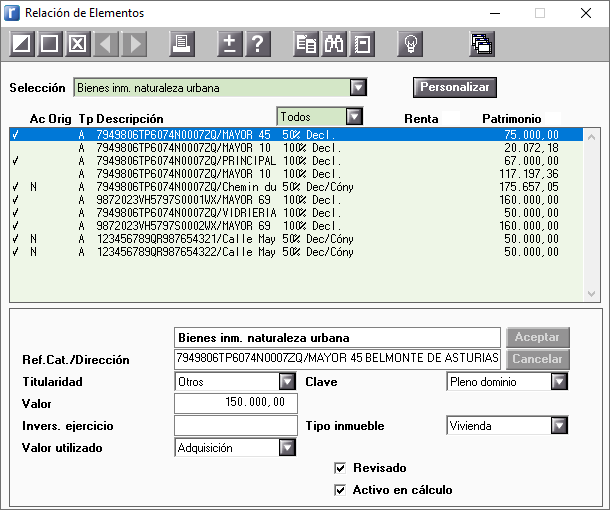
Task: Click the application logo in title bar
Action: (x=12, y=13)
